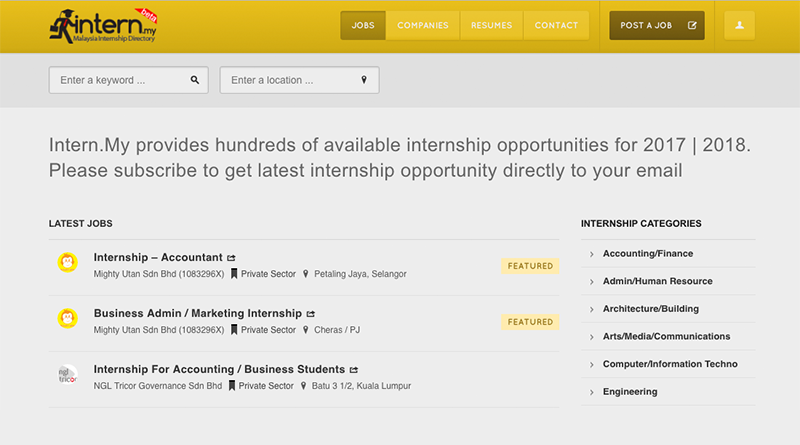Click Mighty Utan logo beside Accountant internship
The image size is (800, 445).
click(67, 264)
